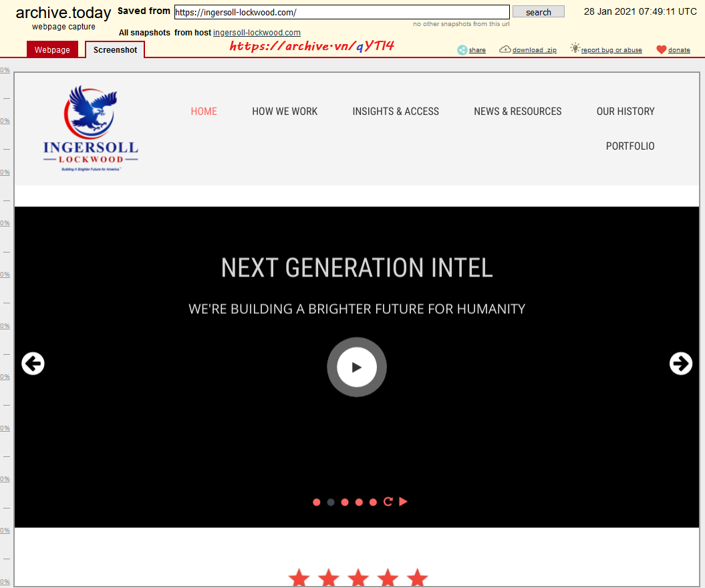Image resolution: width=705 pixels, height=588 pixels.
Task: Open the OUR HISTORY page
Action: coord(625,111)
